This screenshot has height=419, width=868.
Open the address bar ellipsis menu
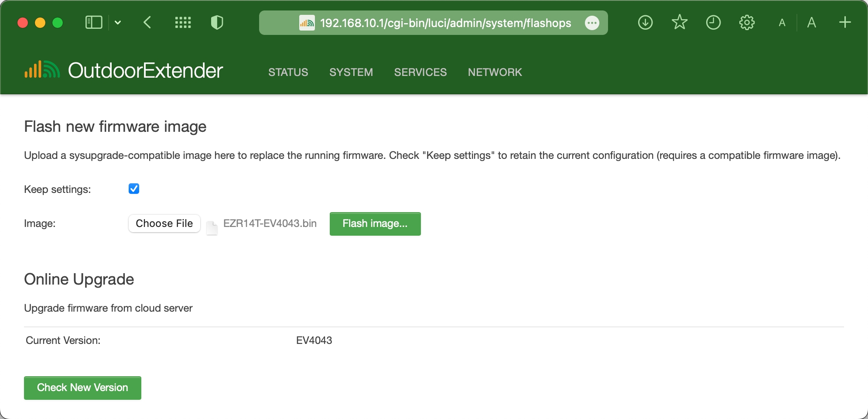pyautogui.click(x=592, y=23)
